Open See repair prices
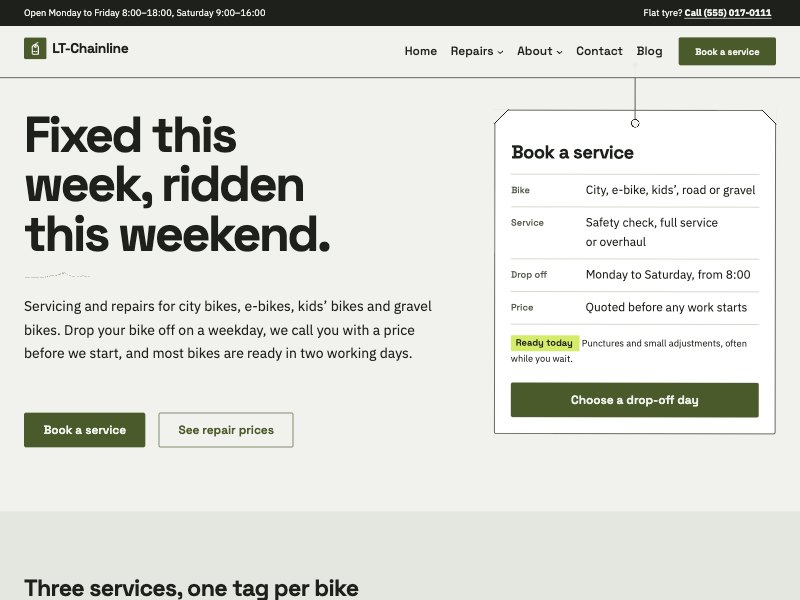The image size is (800, 600). tap(226, 430)
